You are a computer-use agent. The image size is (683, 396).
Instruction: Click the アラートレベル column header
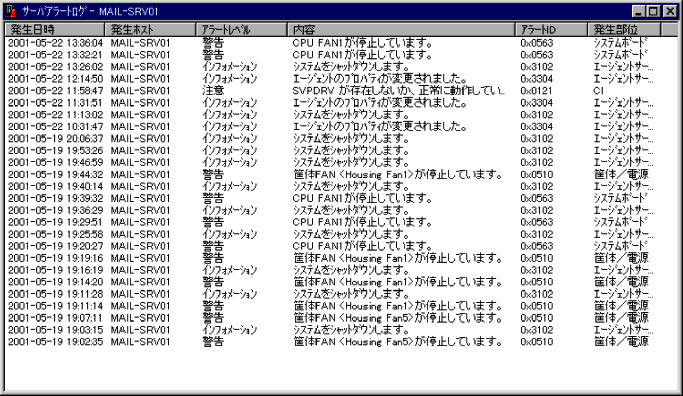[241, 30]
